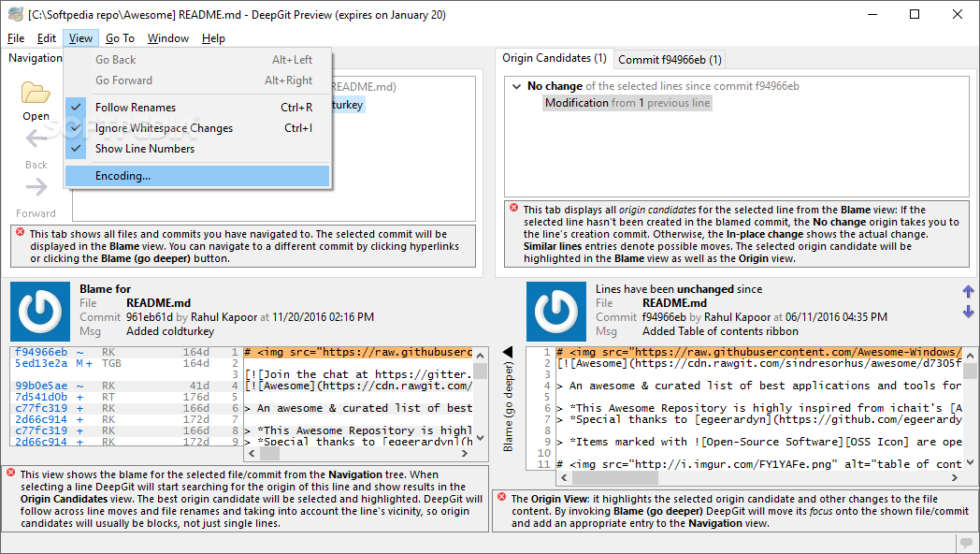Click 'README.md' file name in Blame header
The height and width of the screenshot is (554, 980).
158,303
